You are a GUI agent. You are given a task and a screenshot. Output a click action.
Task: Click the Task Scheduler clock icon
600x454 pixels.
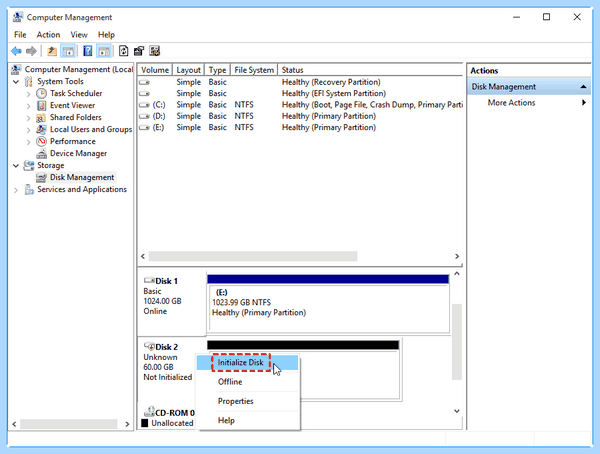(41, 93)
